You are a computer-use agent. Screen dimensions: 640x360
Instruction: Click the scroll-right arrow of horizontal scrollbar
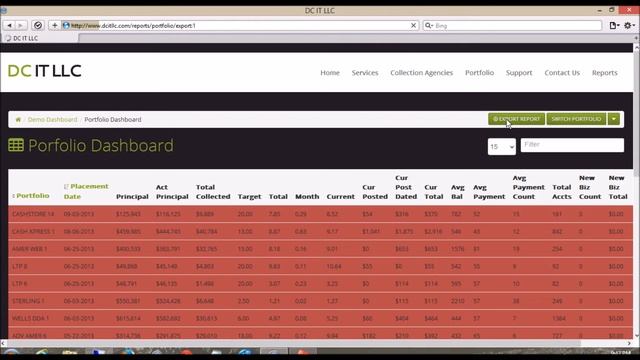[x=629, y=343]
